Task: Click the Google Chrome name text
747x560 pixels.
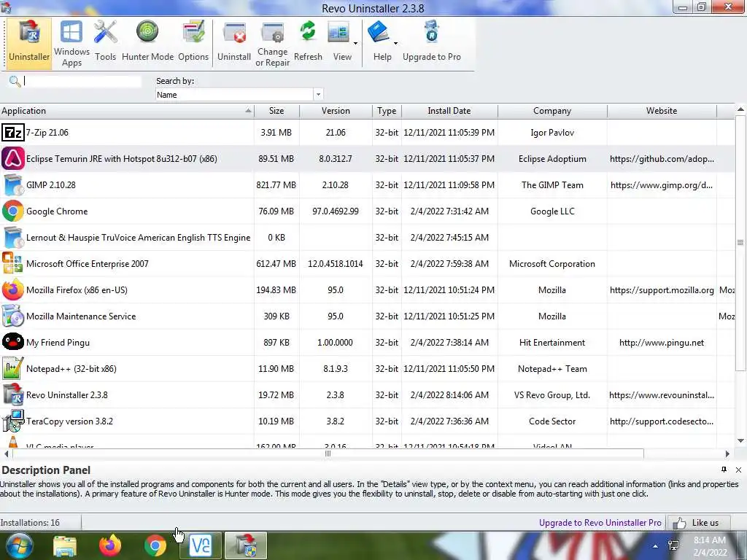Action: (57, 211)
